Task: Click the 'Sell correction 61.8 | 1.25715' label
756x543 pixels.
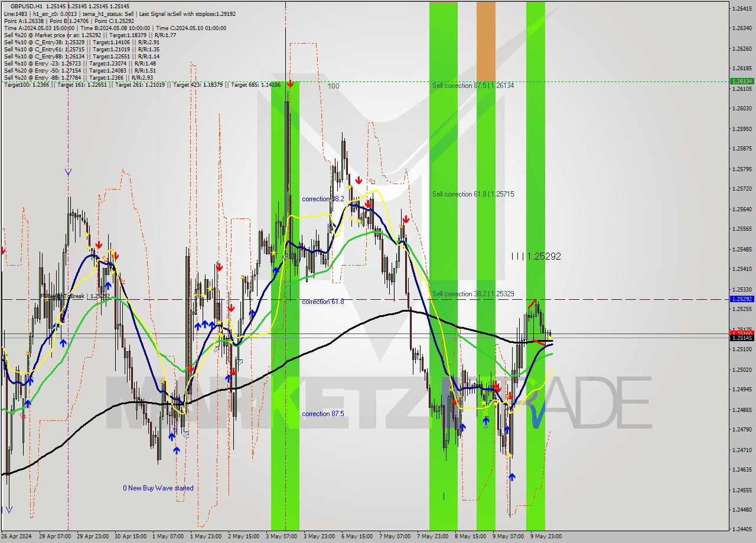Action: (473, 194)
